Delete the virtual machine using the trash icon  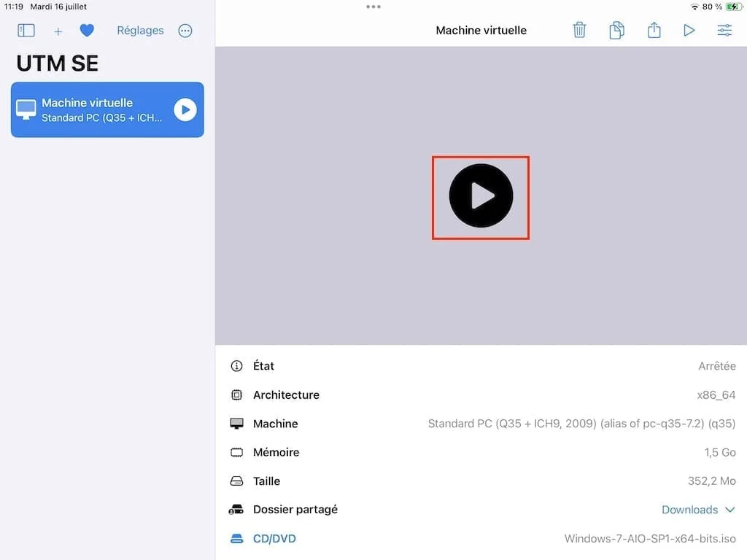579,30
